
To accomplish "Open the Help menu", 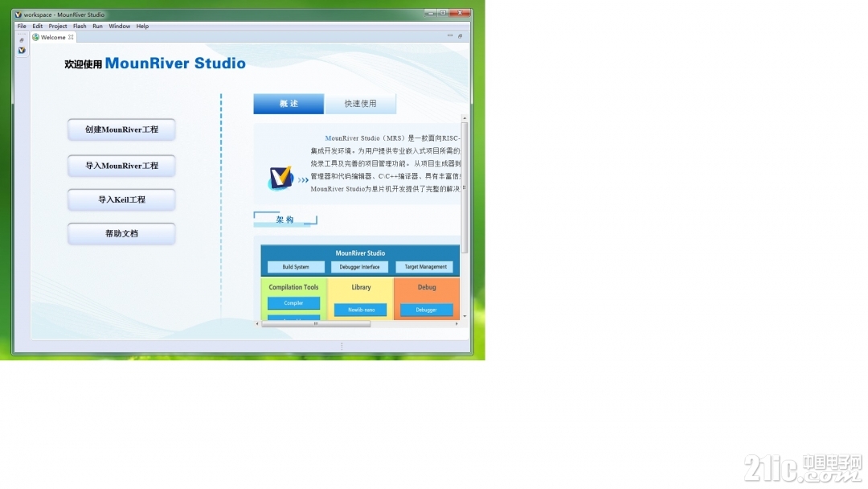I will click(x=142, y=26).
